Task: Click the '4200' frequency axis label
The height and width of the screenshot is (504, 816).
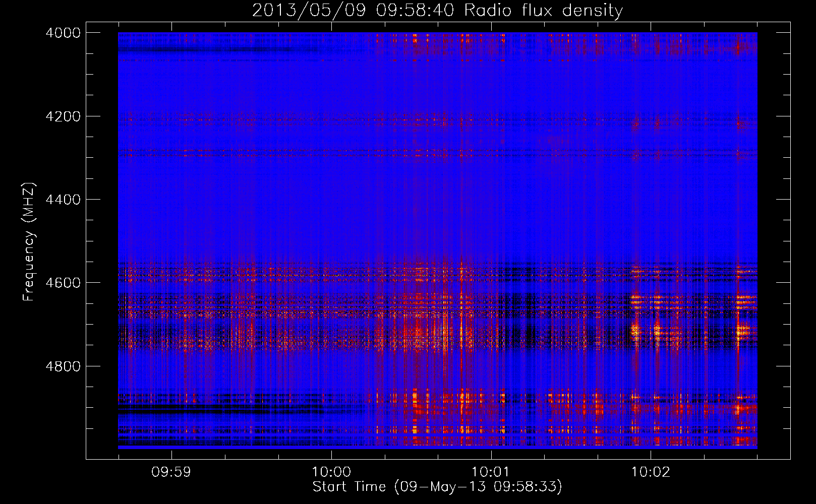Action: point(63,116)
